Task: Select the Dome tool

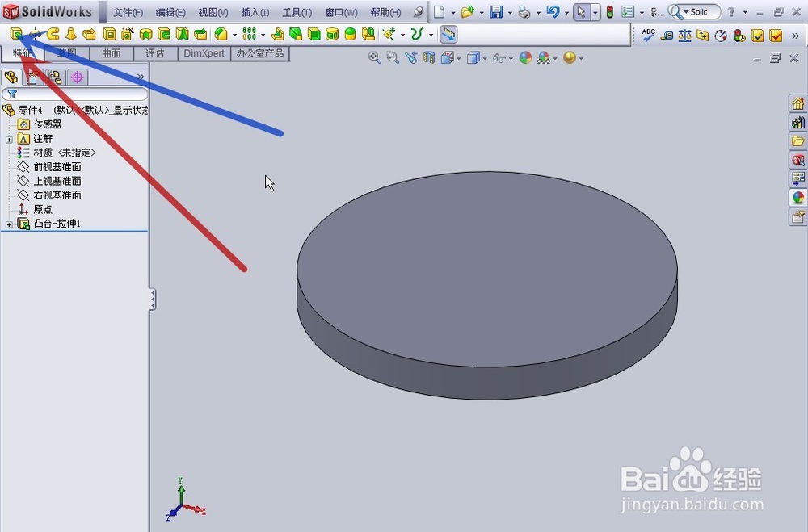Action: (350, 34)
